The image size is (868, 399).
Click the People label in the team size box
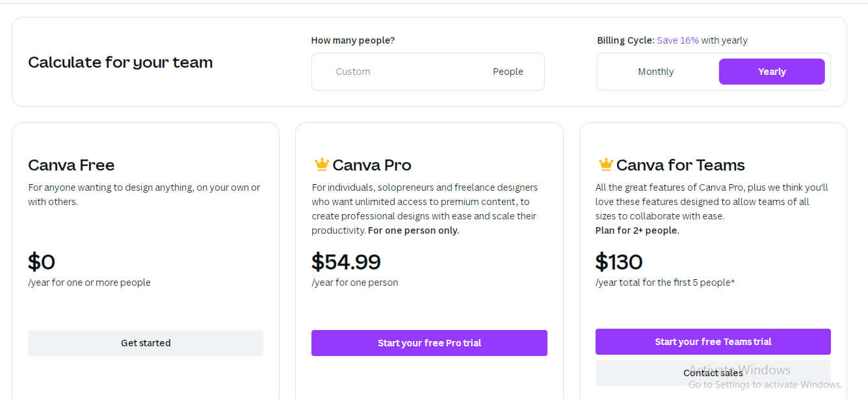pyautogui.click(x=508, y=72)
